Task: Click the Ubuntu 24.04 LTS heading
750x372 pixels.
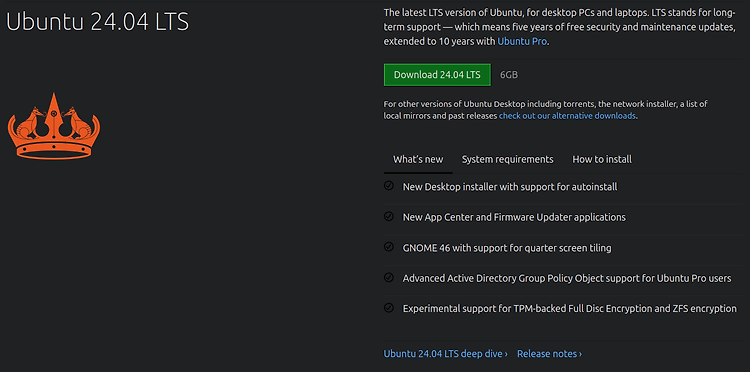Action: (x=98, y=22)
